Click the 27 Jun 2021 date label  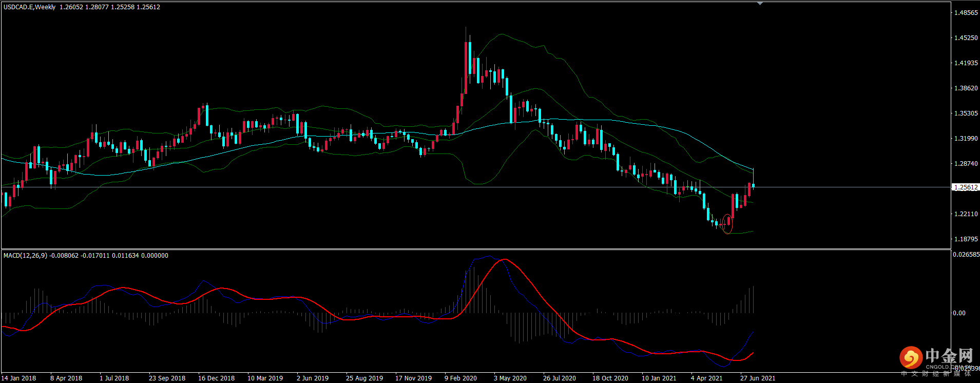point(758,378)
